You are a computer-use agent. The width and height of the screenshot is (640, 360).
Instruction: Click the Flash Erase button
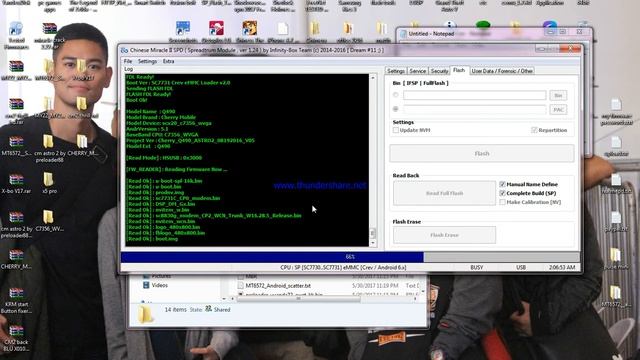[x=444, y=235]
